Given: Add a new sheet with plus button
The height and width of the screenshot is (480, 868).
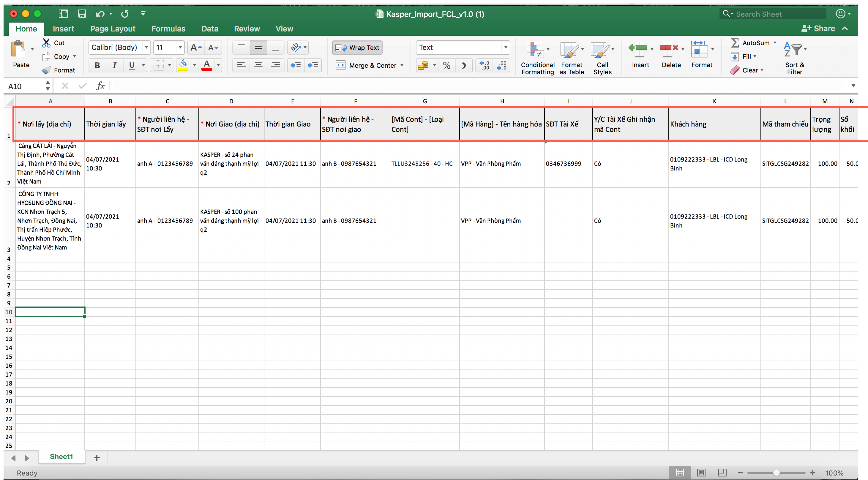Looking at the screenshot, I should click(x=97, y=457).
